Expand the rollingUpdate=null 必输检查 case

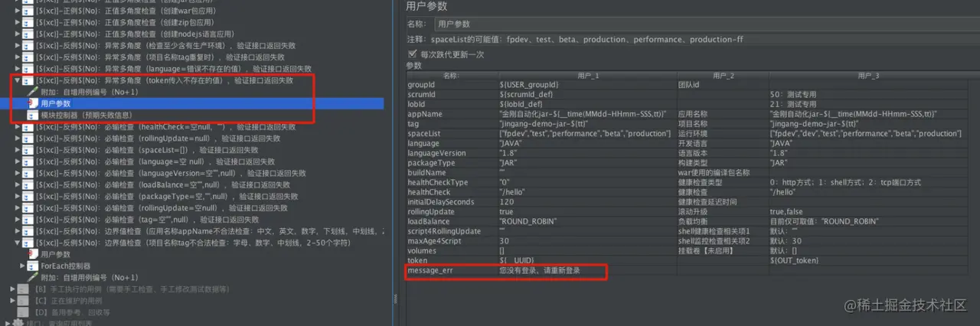(18, 138)
